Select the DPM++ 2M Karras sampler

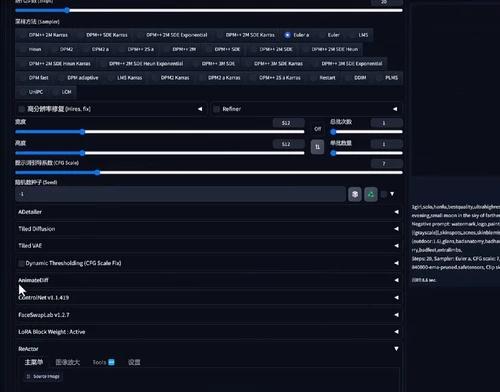pyautogui.click(x=45, y=35)
